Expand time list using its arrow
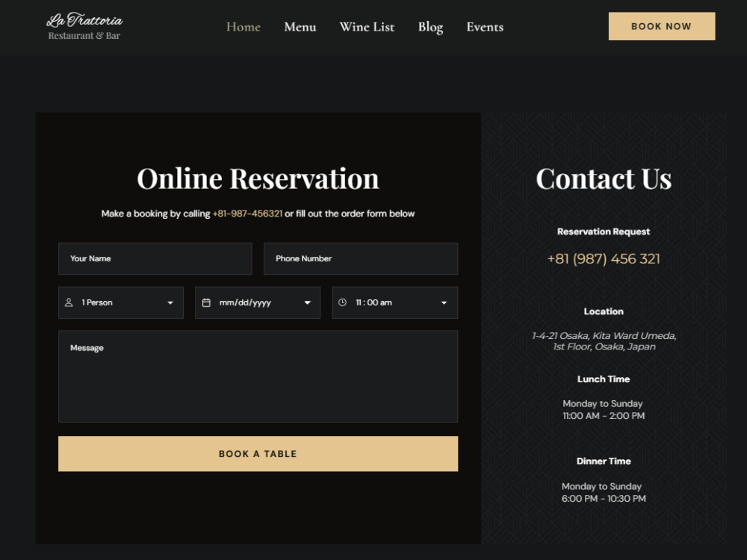 [444, 303]
